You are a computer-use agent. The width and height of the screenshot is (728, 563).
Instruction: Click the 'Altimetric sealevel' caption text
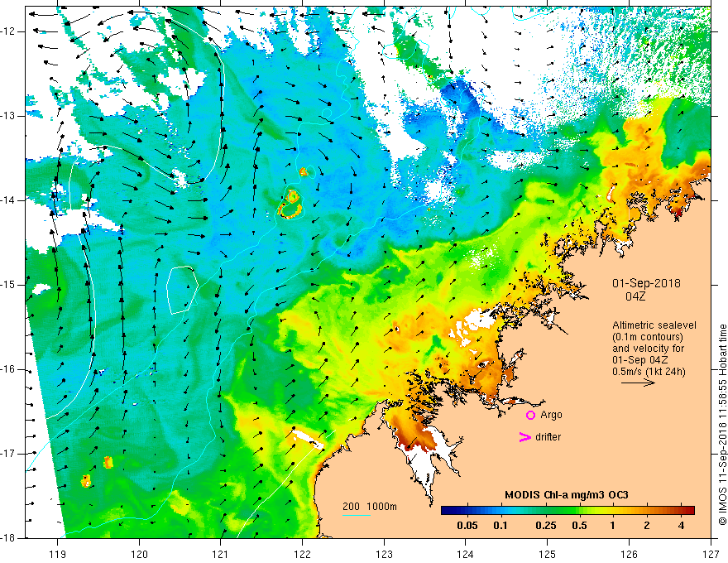coord(654,325)
